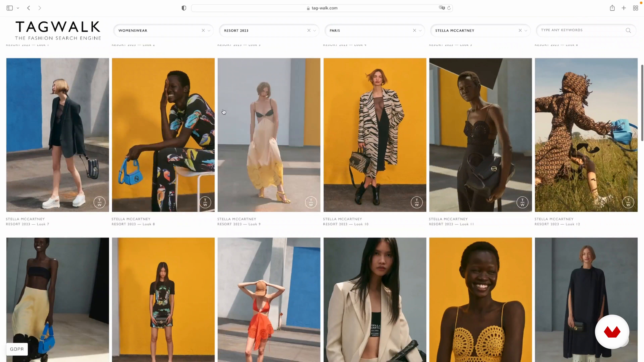Go back to the previous page
The image size is (644, 362).
[29, 8]
